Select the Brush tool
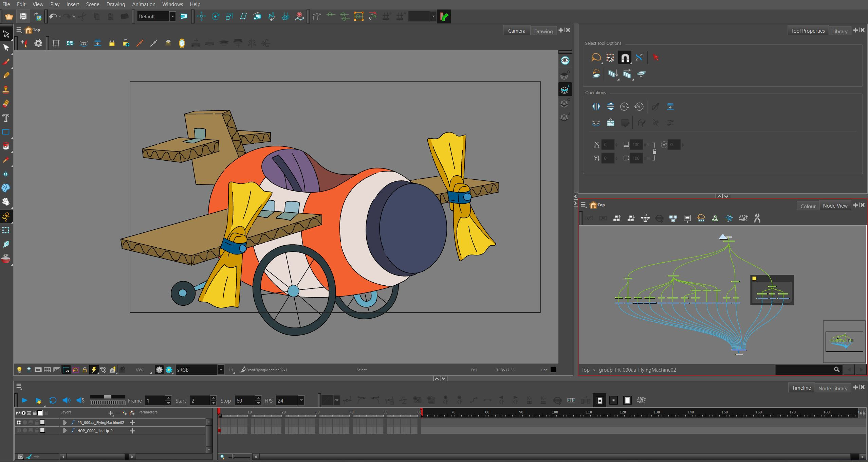Viewport: 868px width, 462px height. click(6, 62)
